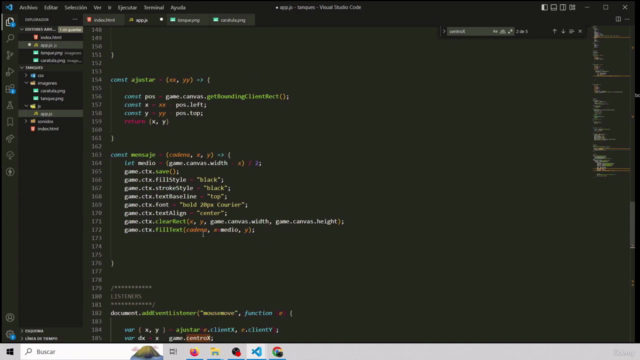The width and height of the screenshot is (640, 360).
Task: Open the Search view in activity bar
Action: tap(10, 38)
